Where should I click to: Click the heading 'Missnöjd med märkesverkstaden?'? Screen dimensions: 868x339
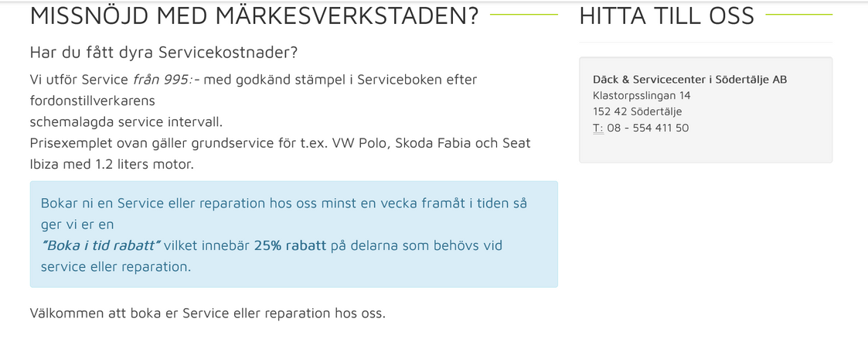[x=254, y=16]
